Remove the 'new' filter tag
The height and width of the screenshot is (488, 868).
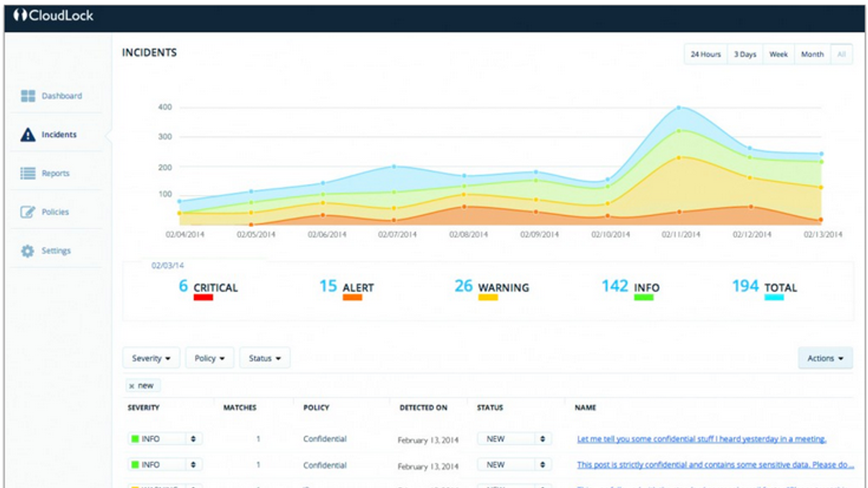tap(132, 386)
